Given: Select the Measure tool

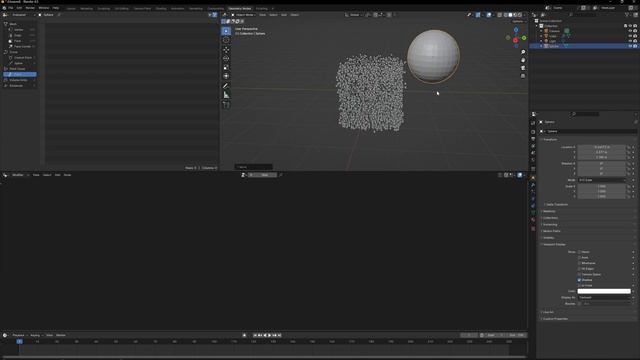Looking at the screenshot, I should coord(226,95).
